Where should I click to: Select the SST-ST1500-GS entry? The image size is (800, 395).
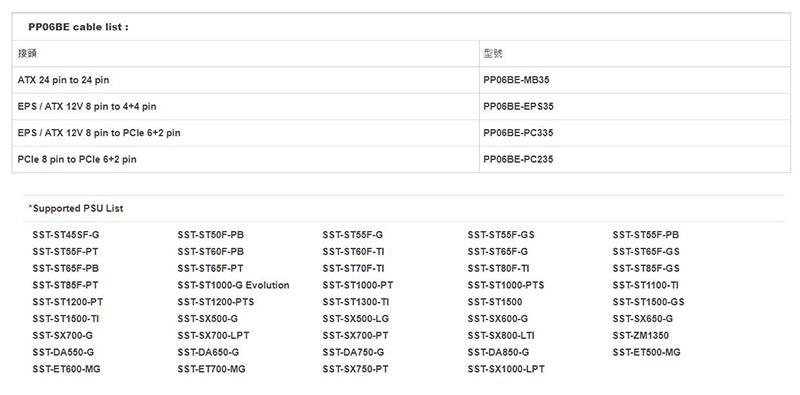648,302
